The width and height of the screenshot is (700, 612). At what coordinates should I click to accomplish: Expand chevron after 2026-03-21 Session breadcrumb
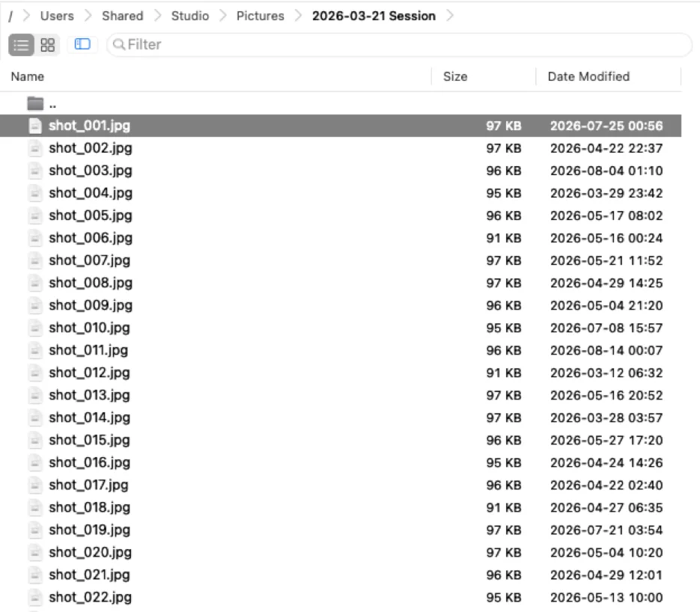450,16
